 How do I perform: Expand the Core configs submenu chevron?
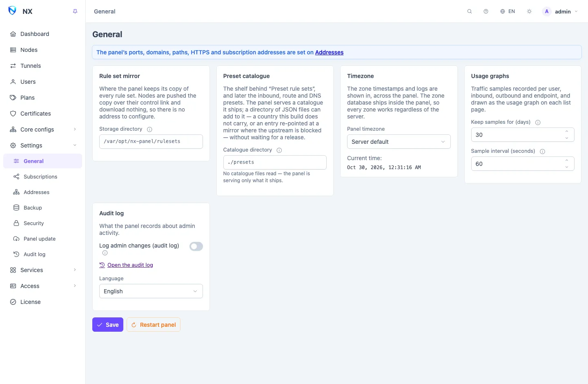click(75, 129)
